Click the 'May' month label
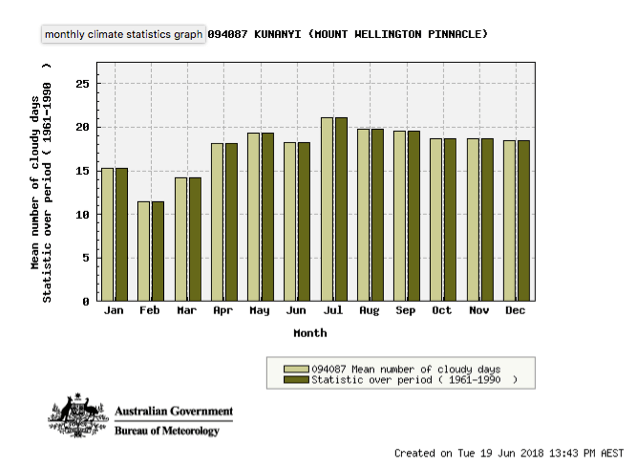Screen dimensions: 642x474 pos(260,310)
